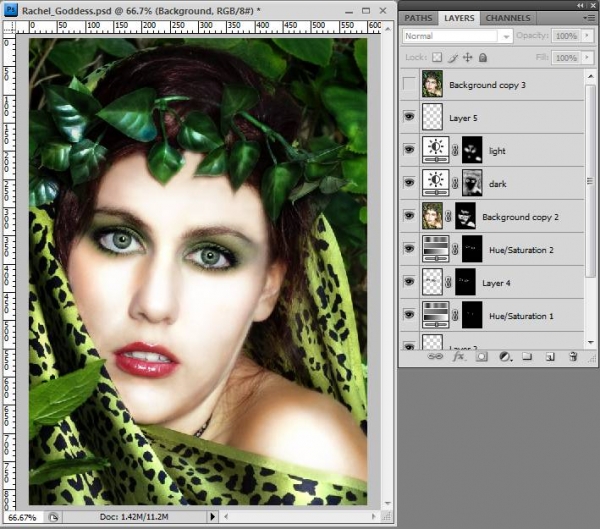This screenshot has width=600, height=529.
Task: Click the Doc: 1.42M/11.2M status text
Action: [134, 517]
